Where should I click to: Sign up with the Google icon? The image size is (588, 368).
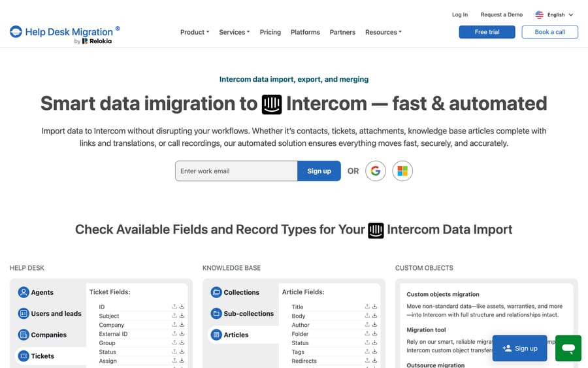tap(376, 171)
